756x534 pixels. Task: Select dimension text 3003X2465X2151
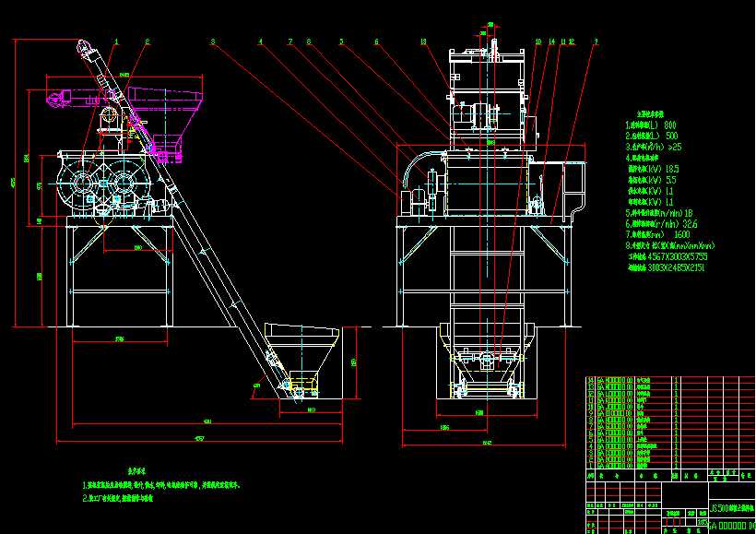coord(676,267)
